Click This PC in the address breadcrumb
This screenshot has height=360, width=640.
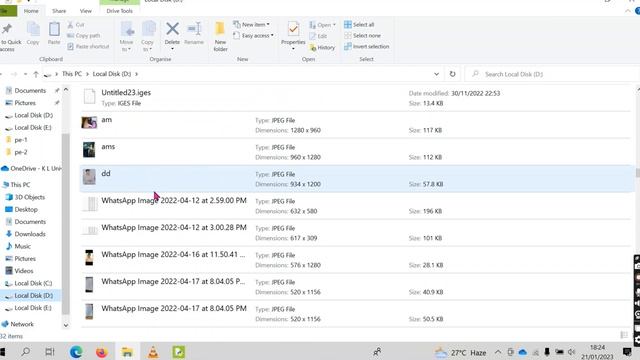pos(72,74)
